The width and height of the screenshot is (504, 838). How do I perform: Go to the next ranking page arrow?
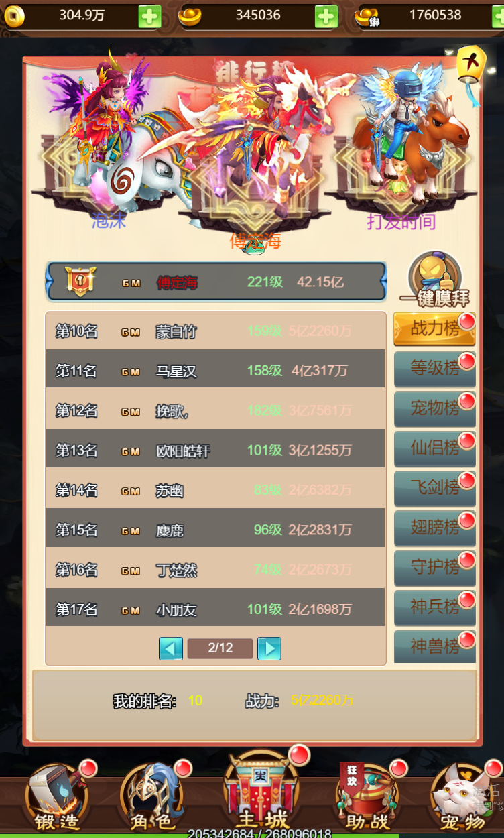click(269, 648)
